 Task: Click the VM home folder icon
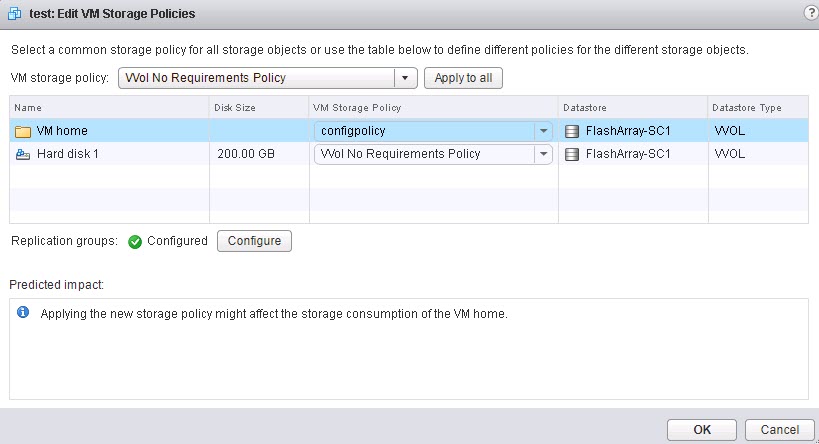tap(22, 131)
